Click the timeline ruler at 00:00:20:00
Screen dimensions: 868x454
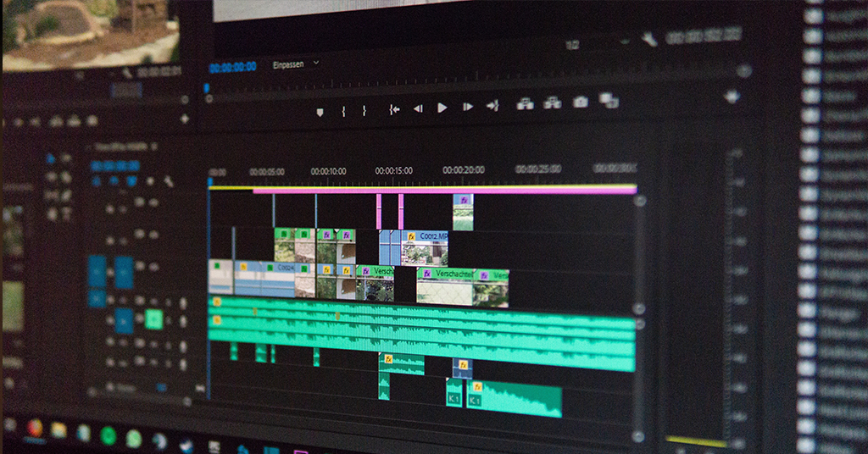click(464, 169)
